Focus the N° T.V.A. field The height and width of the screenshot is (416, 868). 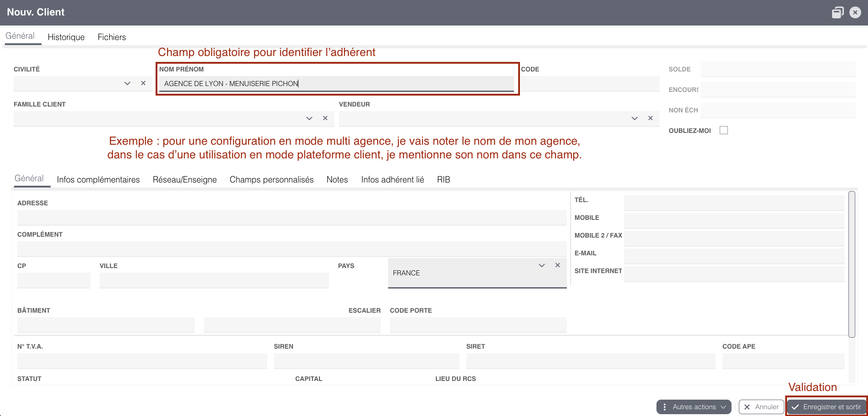[x=142, y=361]
